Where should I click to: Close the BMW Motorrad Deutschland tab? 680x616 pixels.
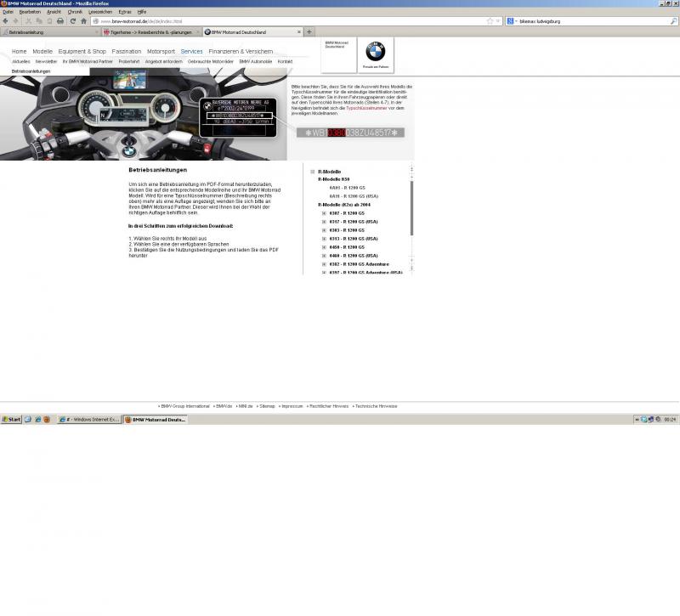coord(299,31)
